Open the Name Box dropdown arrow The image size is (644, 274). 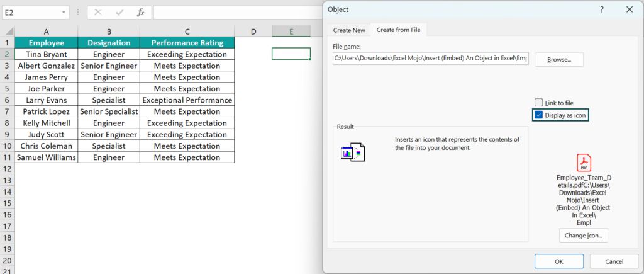[64, 13]
